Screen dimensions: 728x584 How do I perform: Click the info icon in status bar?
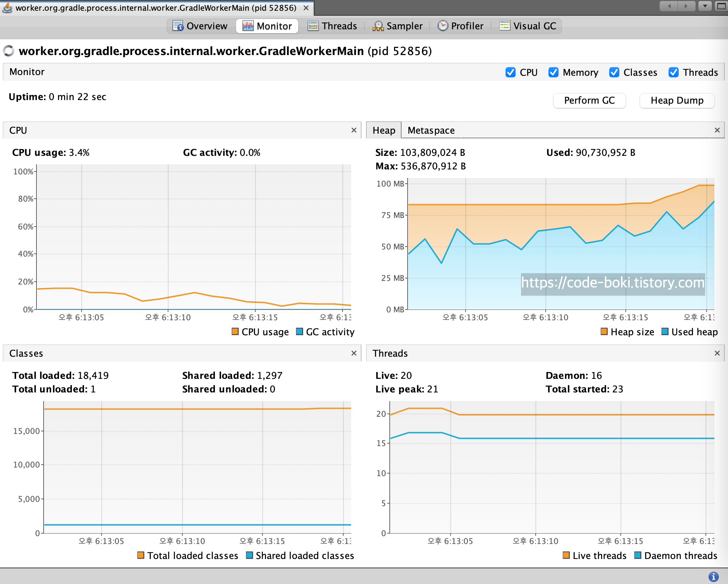coord(713,576)
